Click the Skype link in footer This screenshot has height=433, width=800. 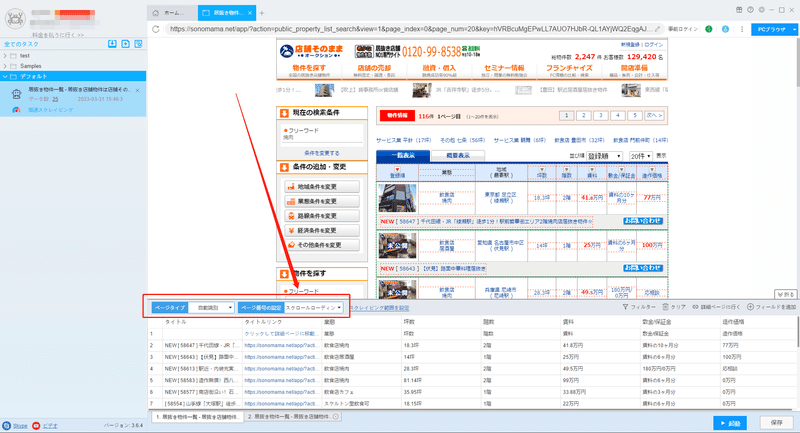(20, 425)
